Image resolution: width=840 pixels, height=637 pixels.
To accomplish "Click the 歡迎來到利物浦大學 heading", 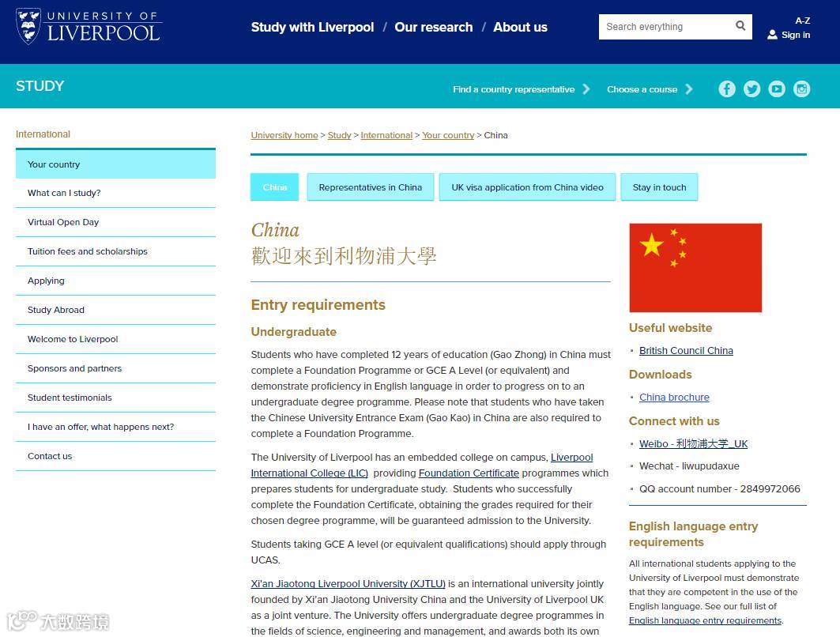I will [344, 256].
